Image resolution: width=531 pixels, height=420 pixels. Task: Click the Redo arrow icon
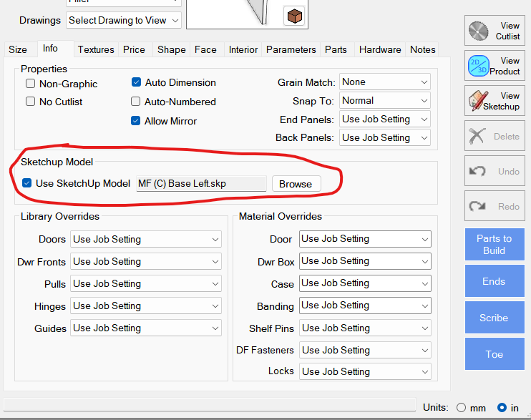(477, 206)
